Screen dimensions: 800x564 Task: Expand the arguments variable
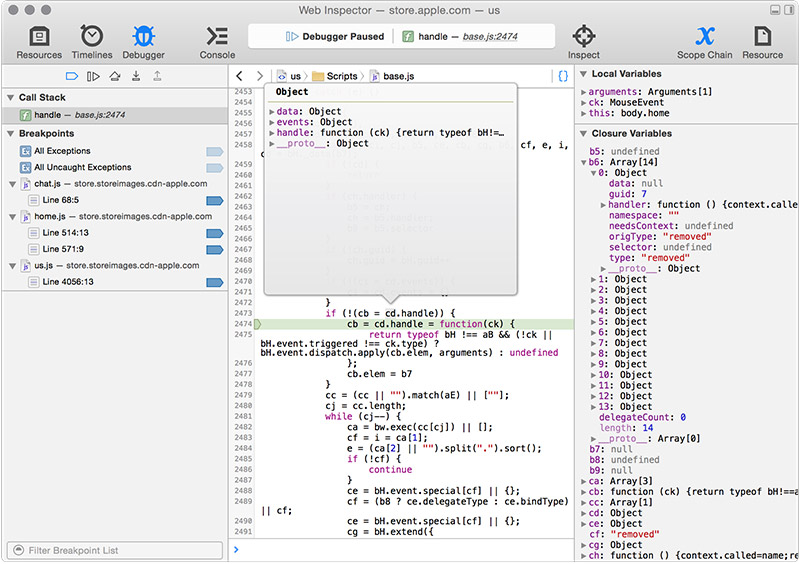pos(584,92)
